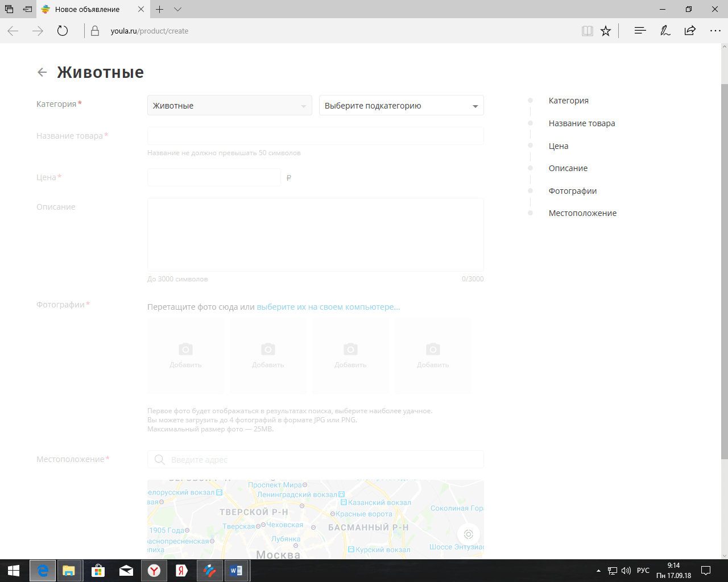
Task: Click the back arrow beside Животные heading
Action: [42, 72]
